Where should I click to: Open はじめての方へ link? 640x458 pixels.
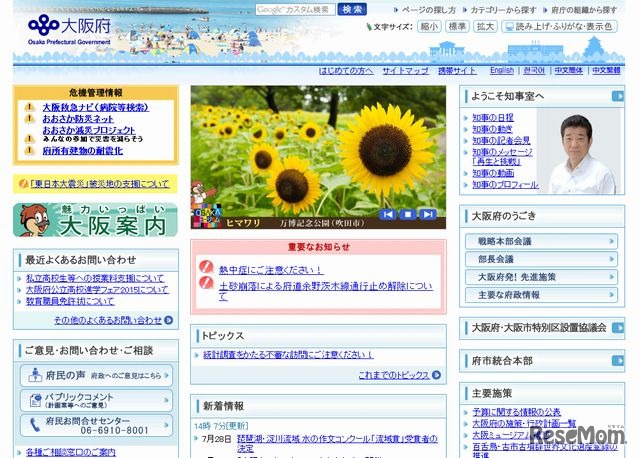point(346,71)
